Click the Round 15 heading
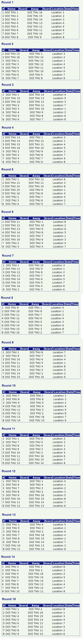83x644 pixels. click(9, 599)
